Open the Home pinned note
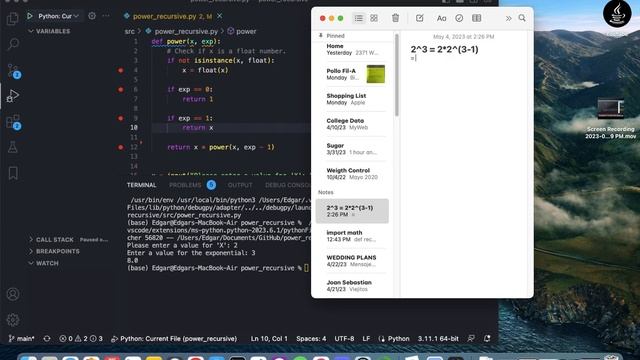This screenshot has width=640, height=360. coord(352,49)
